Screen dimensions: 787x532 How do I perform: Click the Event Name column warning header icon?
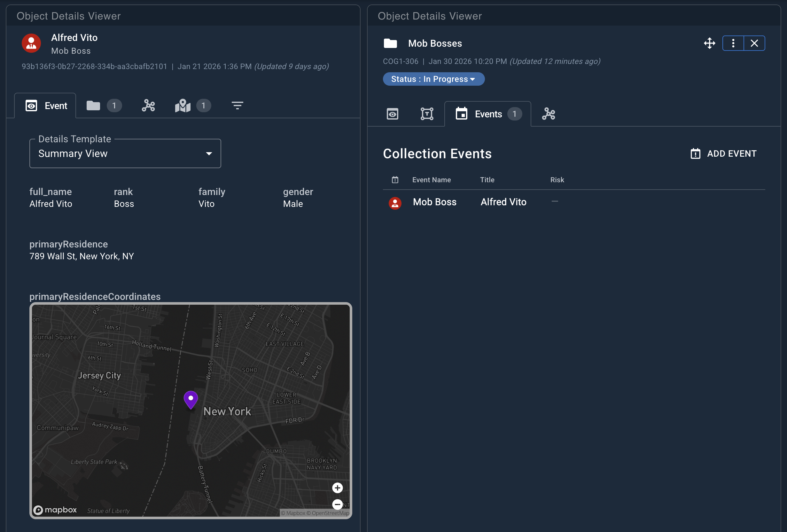pos(395,180)
